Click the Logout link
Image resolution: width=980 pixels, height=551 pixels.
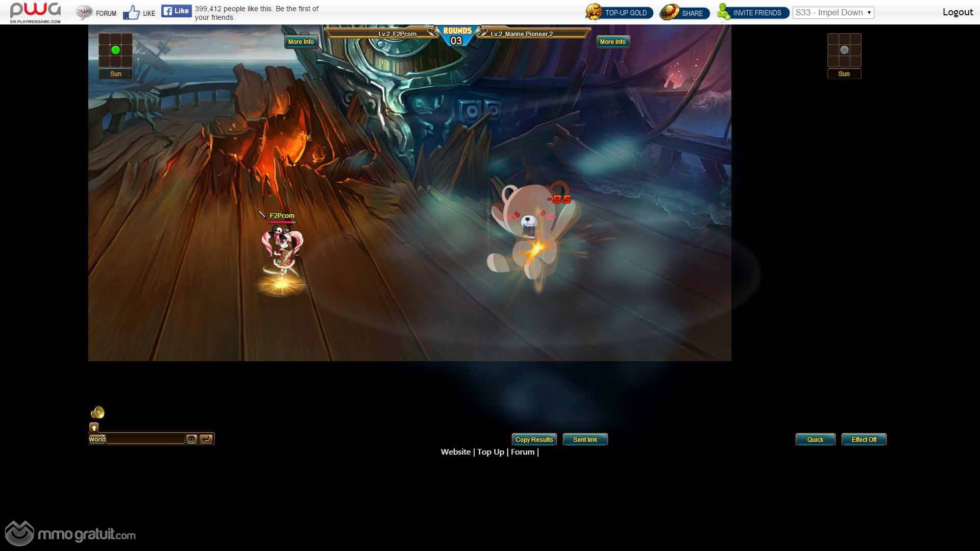click(958, 12)
